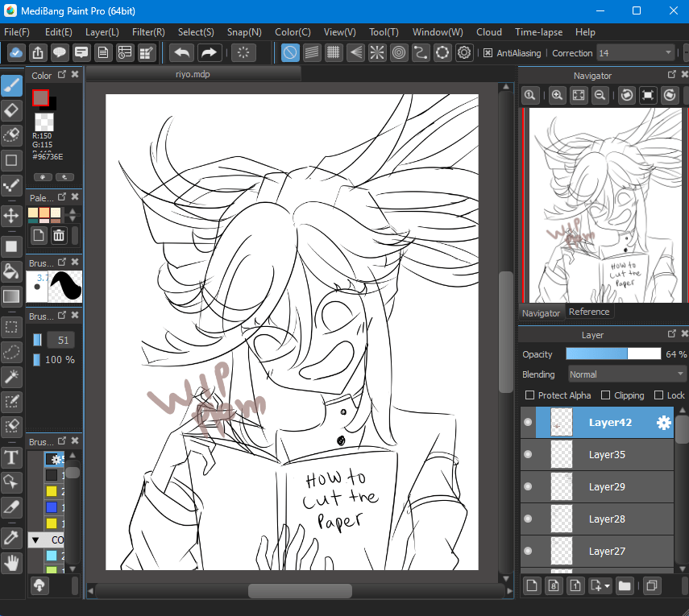
Task: Select the Eraser tool in left toolbar
Action: (11, 110)
